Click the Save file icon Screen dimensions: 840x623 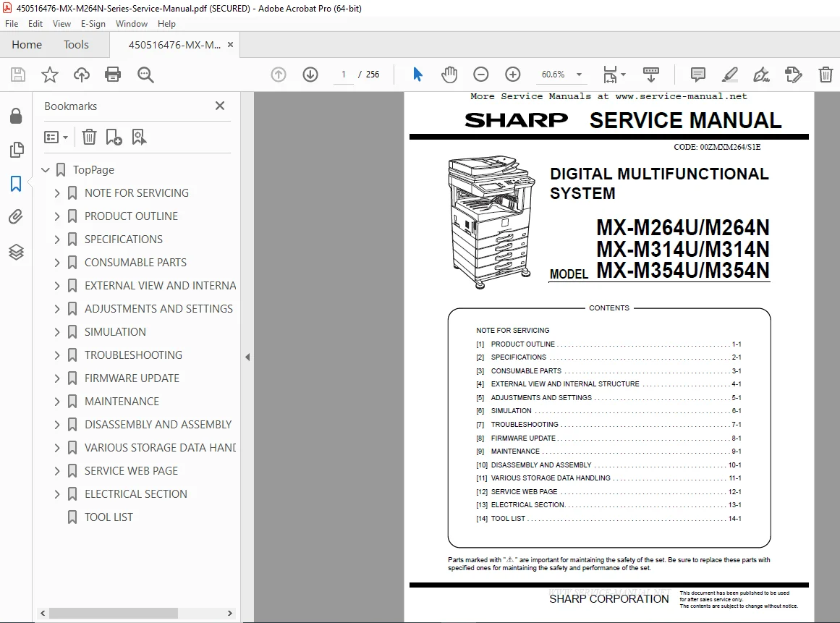point(17,75)
